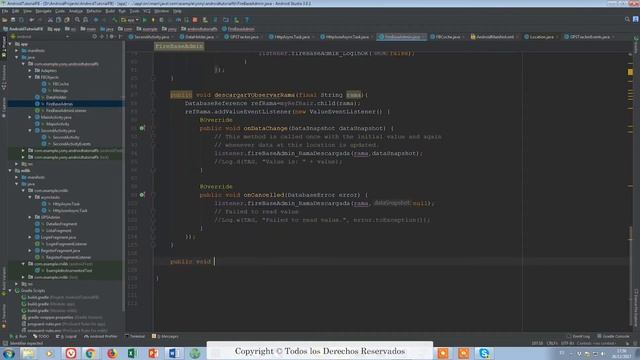This screenshot has width=640, height=360.
Task: Open the Build menu
Action: (110, 11)
